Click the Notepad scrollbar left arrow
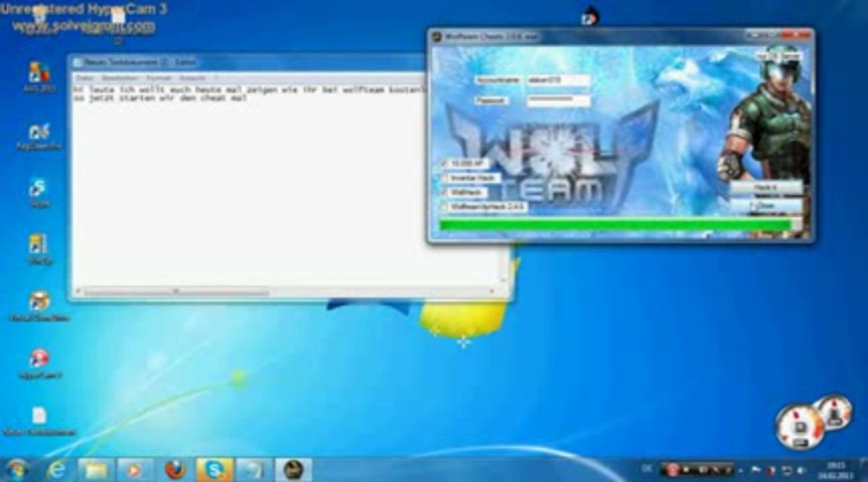Image resolution: width=868 pixels, height=482 pixels. 78,292
